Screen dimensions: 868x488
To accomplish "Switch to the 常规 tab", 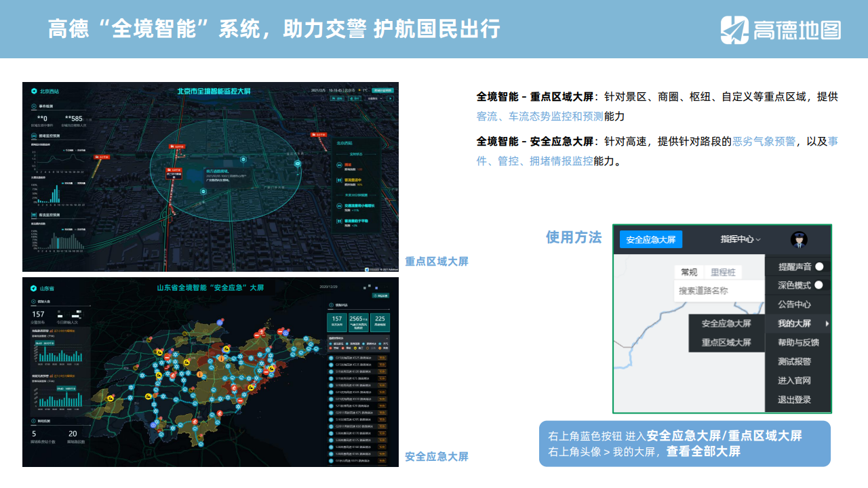I will (689, 272).
